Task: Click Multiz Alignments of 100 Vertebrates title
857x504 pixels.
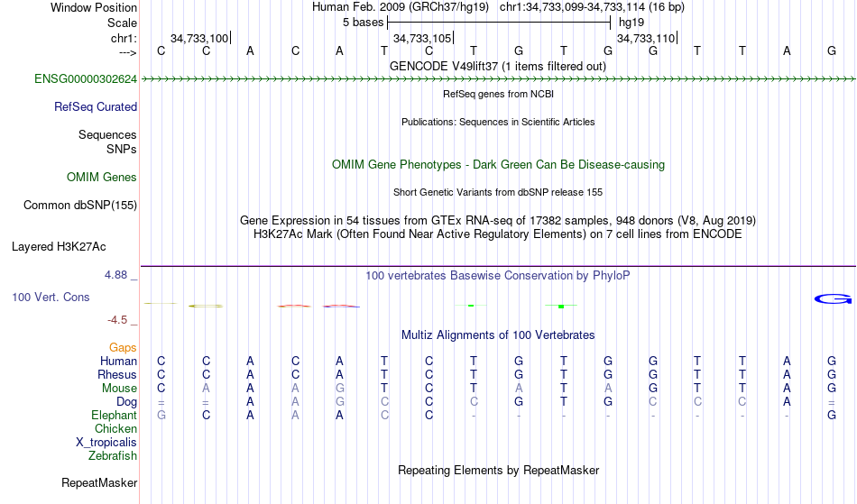Action: (x=498, y=335)
